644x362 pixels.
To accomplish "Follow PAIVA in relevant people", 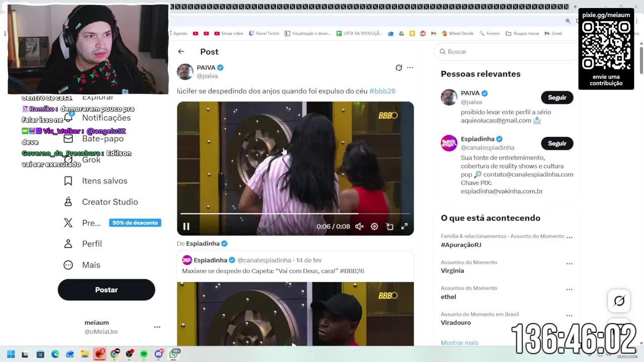I will click(557, 98).
